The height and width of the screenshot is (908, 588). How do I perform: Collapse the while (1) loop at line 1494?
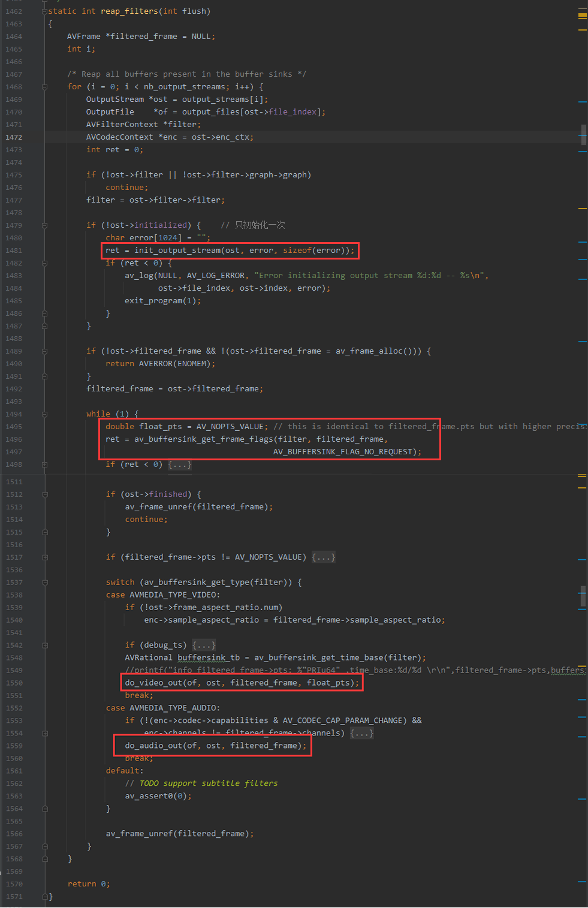(45, 414)
